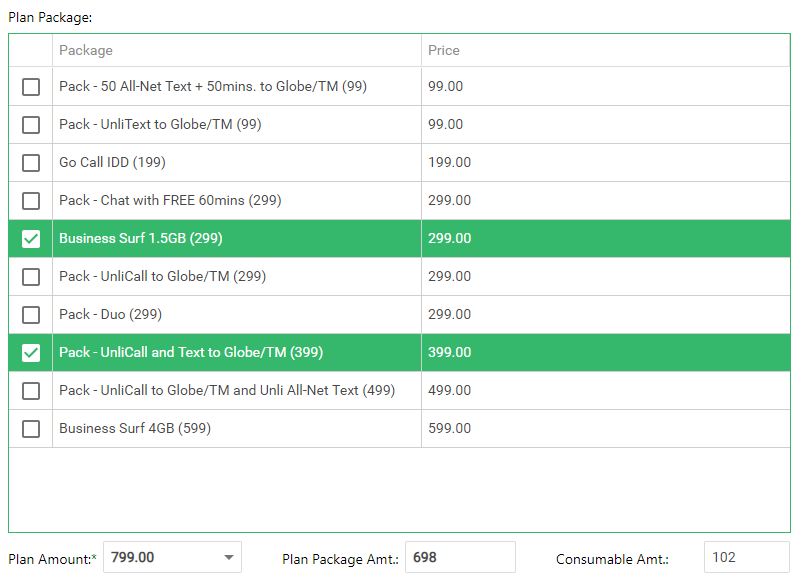Uncheck the Pack - UnliCall and Text package
Viewport: 803px width, 580px height.
point(30,352)
